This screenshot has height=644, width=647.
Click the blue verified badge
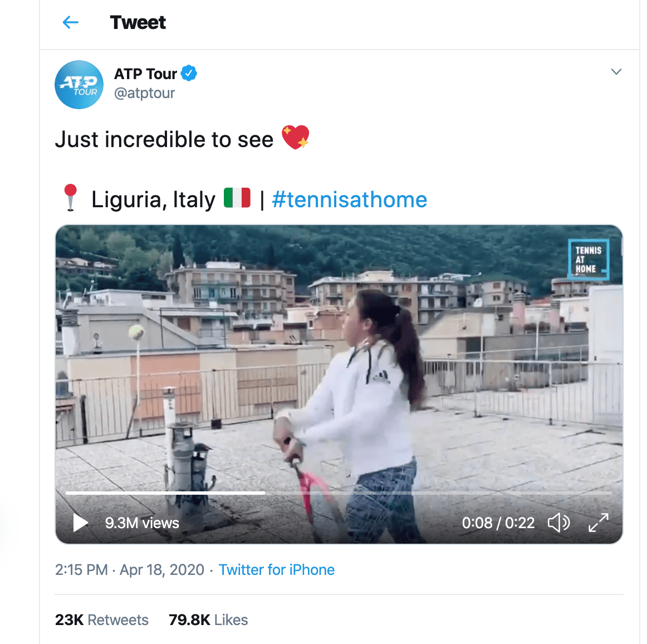[x=189, y=73]
